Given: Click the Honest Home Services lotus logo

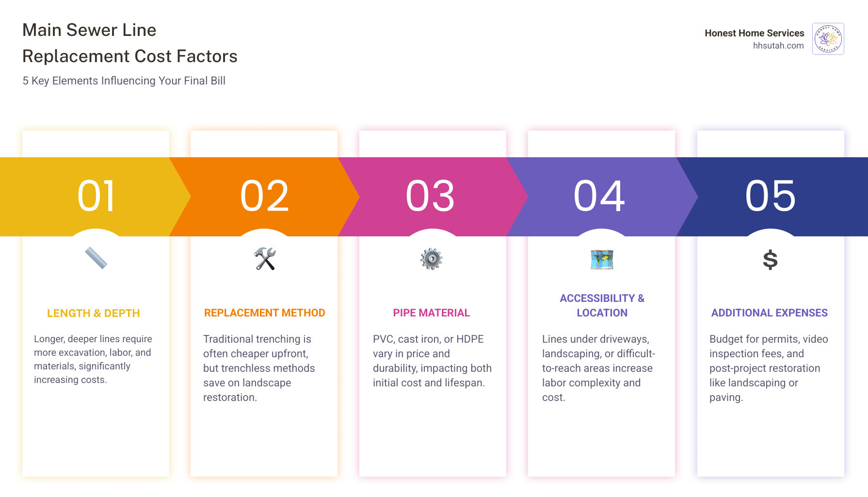Looking at the screenshot, I should point(828,39).
